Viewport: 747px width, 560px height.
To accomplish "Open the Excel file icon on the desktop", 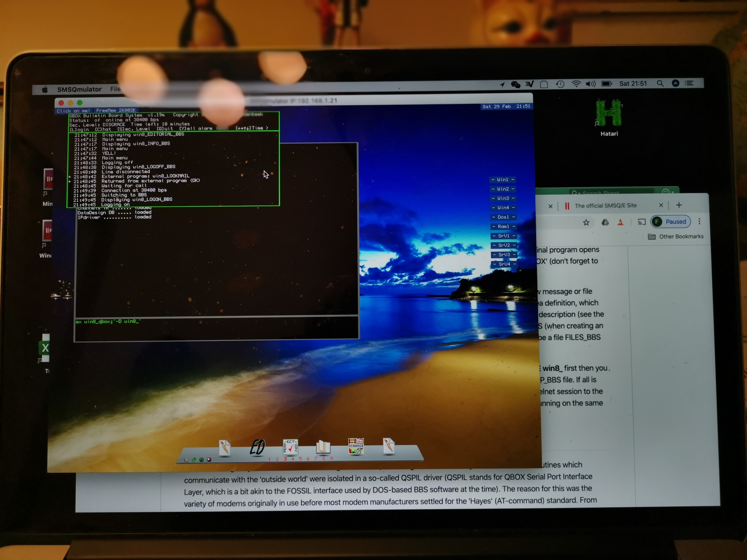I will [x=45, y=348].
